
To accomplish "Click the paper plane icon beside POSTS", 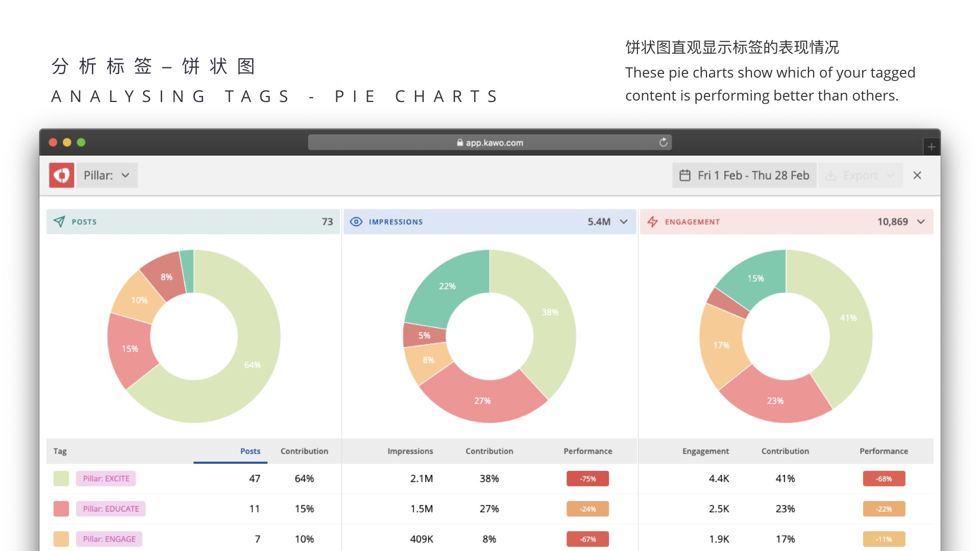I will pos(60,221).
